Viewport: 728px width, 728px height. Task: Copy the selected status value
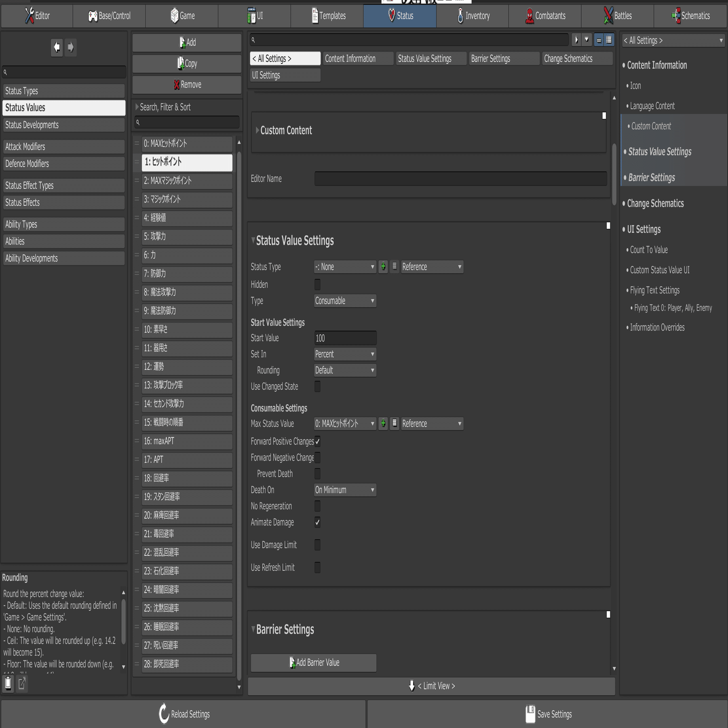point(187,63)
